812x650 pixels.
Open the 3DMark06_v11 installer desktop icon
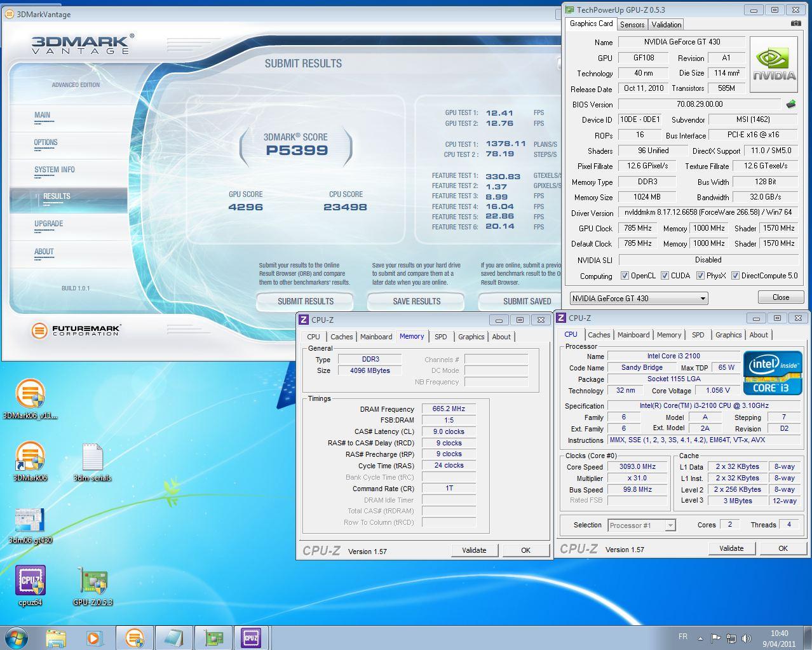(30, 398)
